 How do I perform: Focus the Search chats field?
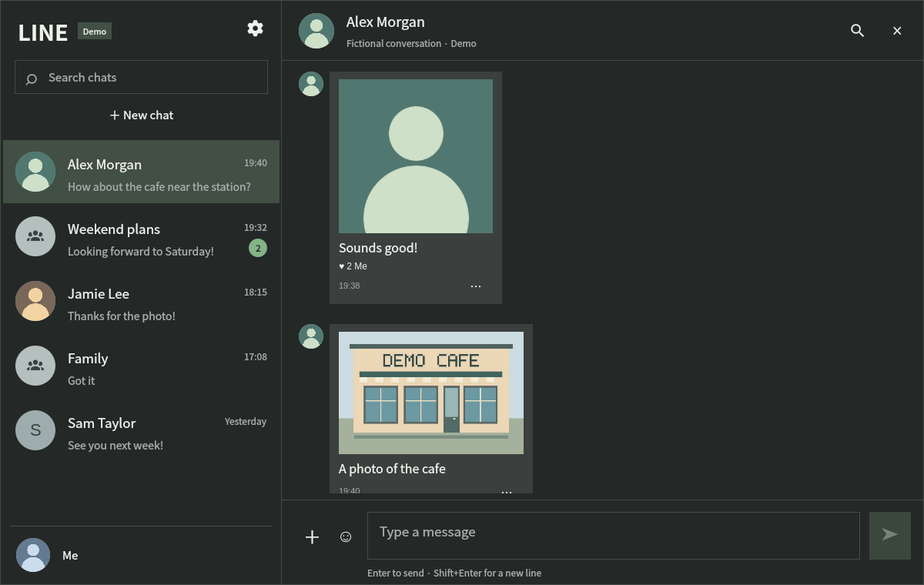(x=142, y=77)
